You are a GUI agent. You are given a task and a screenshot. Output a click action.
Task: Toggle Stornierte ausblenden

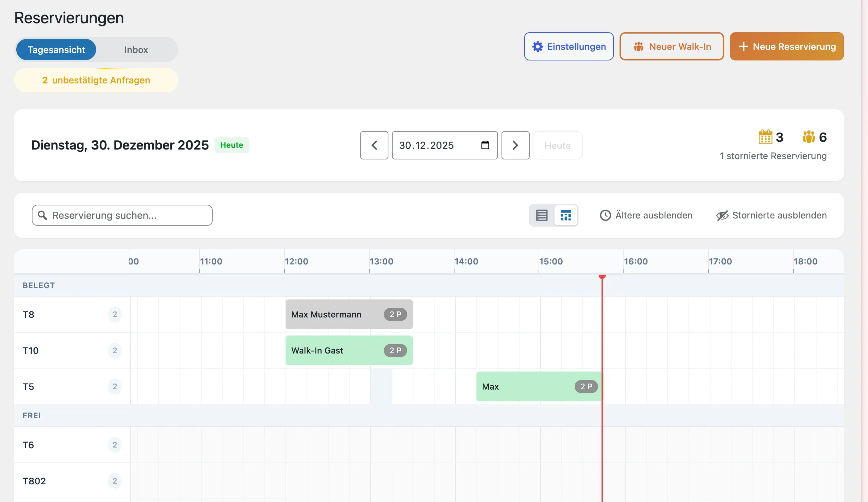click(771, 215)
